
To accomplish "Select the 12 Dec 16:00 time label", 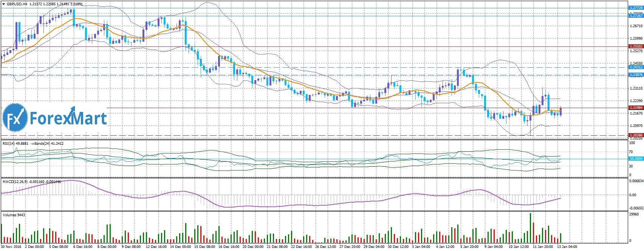I will pos(156,247).
